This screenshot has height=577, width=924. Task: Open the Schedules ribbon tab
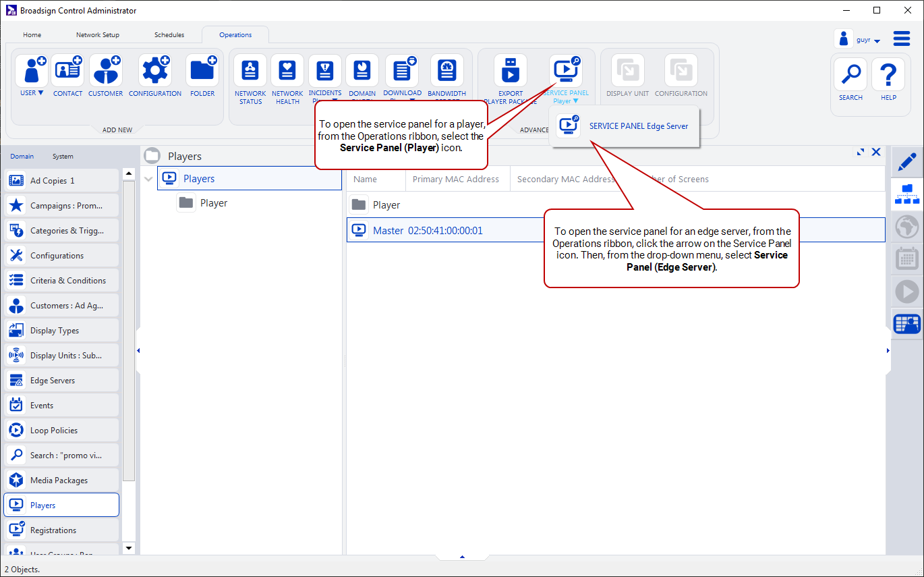(x=169, y=35)
